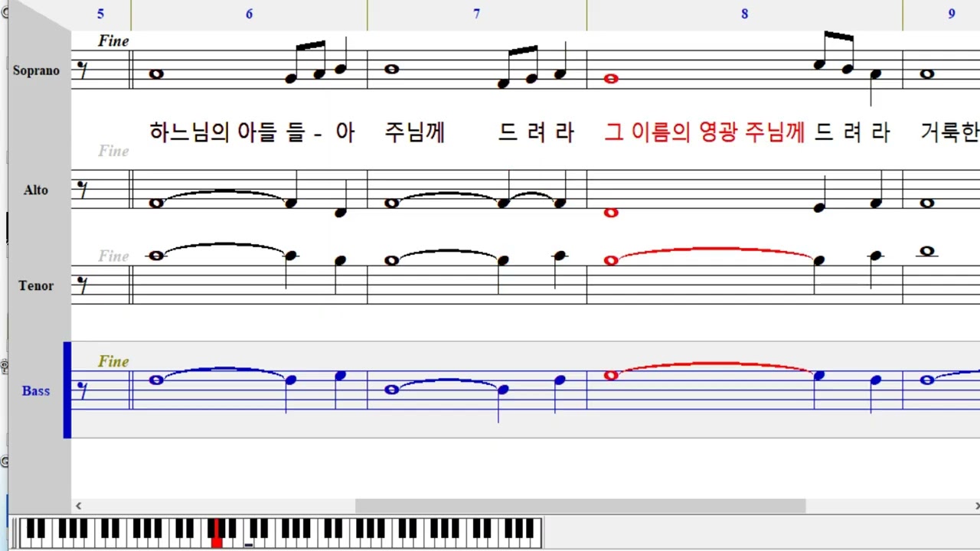The height and width of the screenshot is (551, 980).
Task: Click the lyric text 거룩한
Action: (950, 133)
